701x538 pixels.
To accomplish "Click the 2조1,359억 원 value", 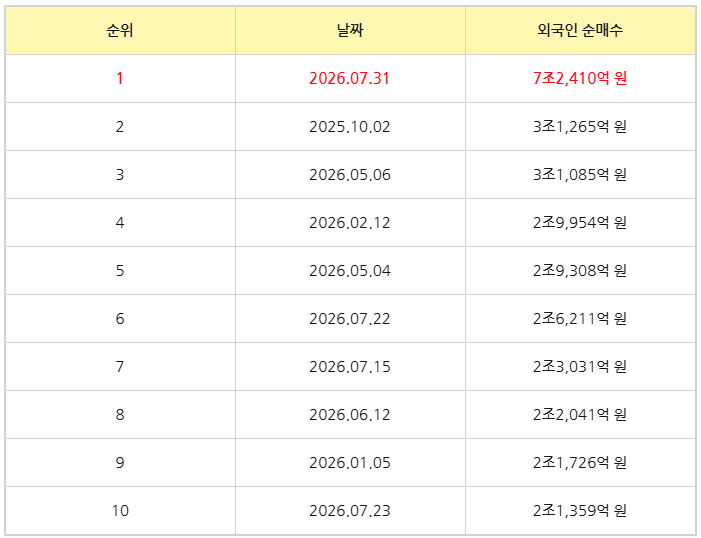I will click(x=580, y=511).
